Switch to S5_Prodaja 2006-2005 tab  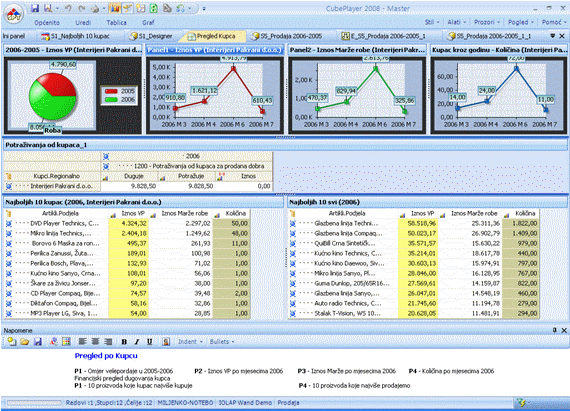[x=287, y=36]
